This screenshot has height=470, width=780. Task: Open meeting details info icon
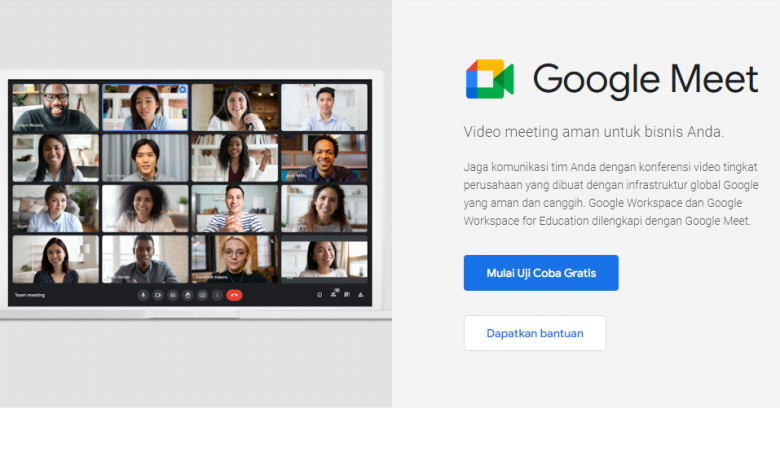[x=319, y=295]
